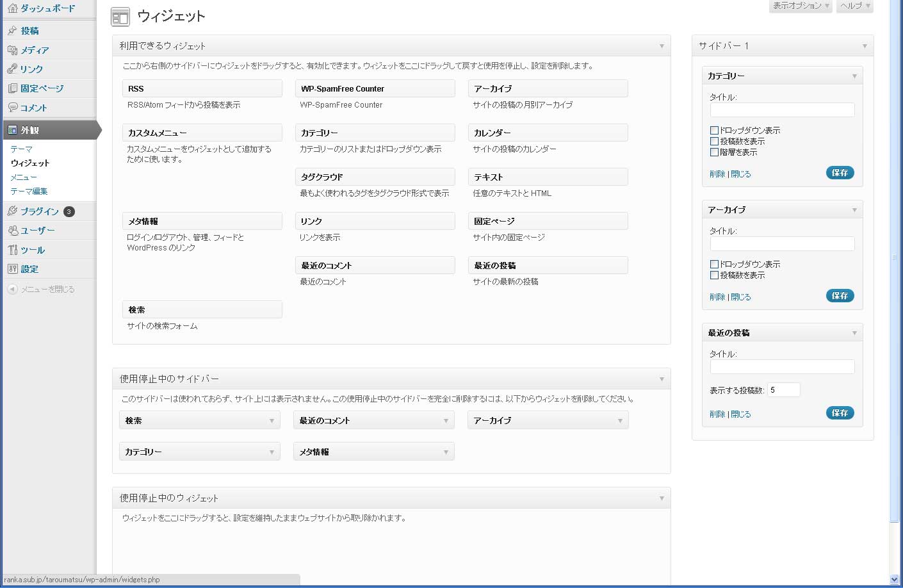
Task: Click the Pages icon beside 固定ページ
Action: click(13, 88)
